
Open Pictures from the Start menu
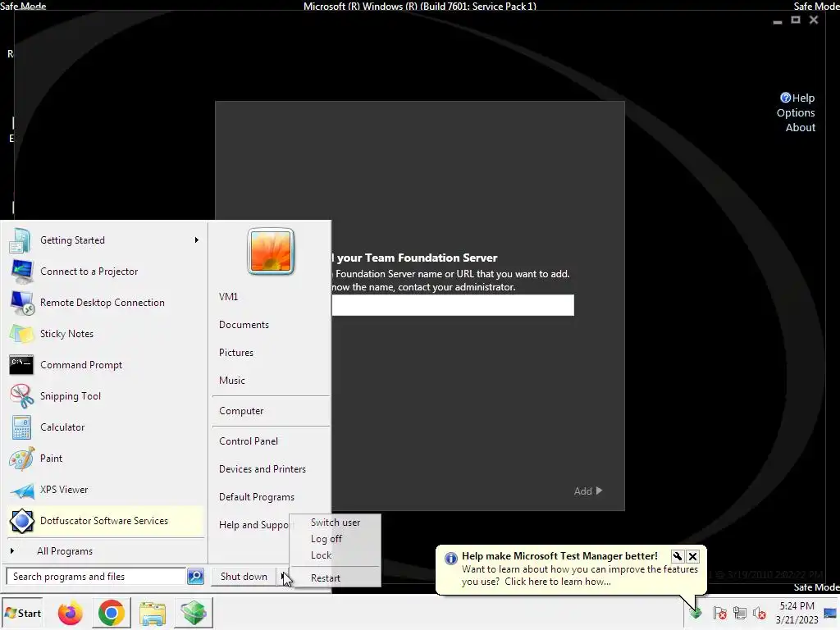[x=236, y=353]
